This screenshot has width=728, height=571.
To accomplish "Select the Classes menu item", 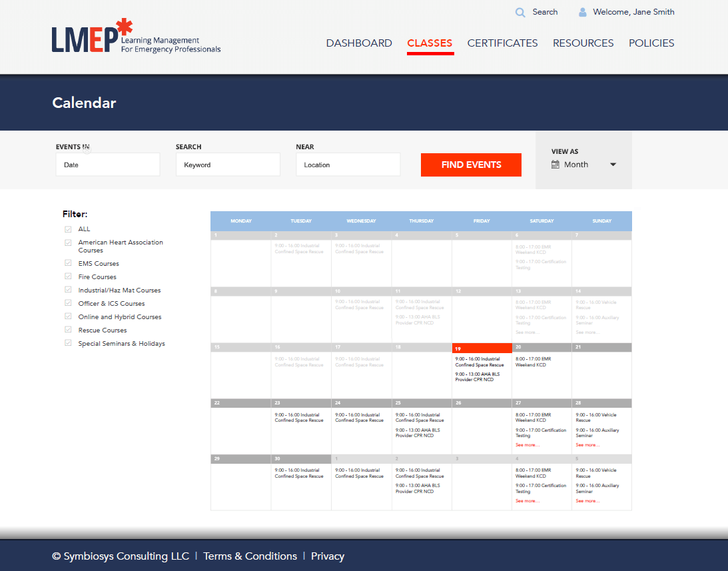I will pyautogui.click(x=430, y=43).
